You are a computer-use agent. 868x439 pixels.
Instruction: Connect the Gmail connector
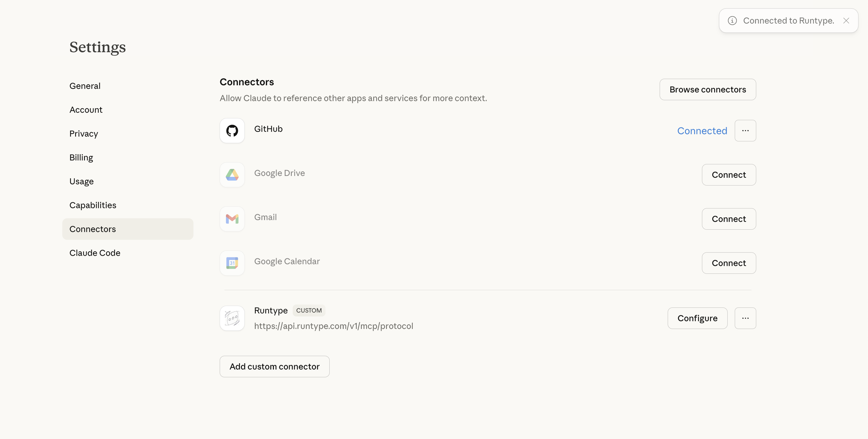pos(728,219)
